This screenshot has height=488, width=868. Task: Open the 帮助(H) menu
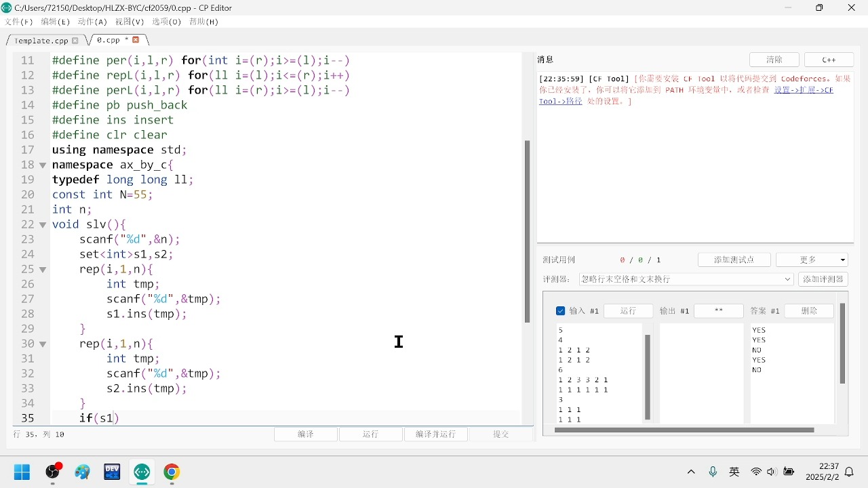(x=203, y=22)
